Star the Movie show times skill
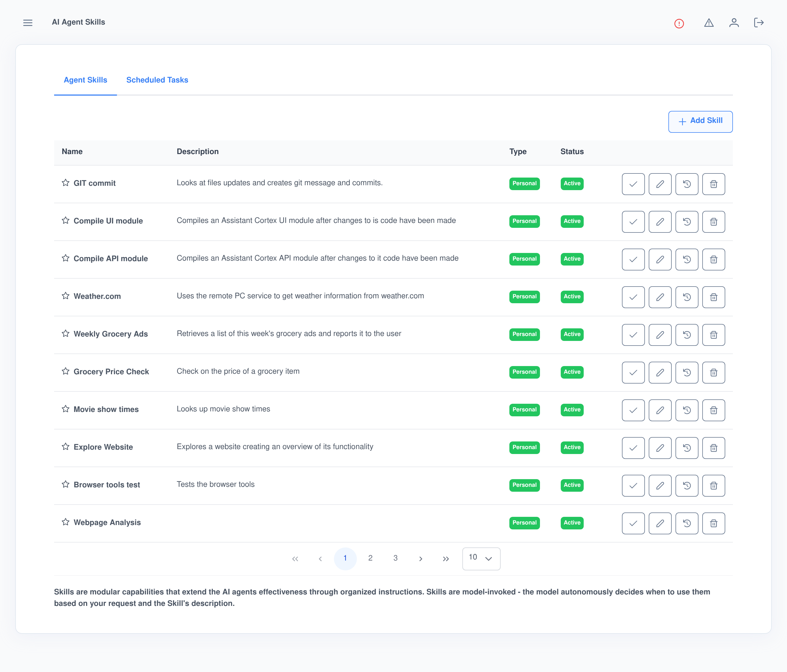This screenshot has height=672, width=787. pos(66,409)
